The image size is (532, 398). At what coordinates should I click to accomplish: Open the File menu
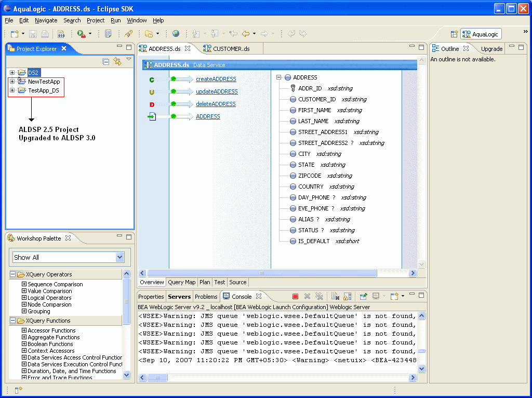pyautogui.click(x=9, y=20)
